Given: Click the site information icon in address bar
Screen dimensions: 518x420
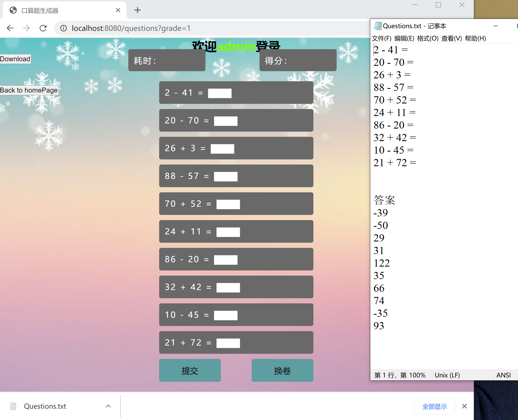Looking at the screenshot, I should (x=63, y=28).
